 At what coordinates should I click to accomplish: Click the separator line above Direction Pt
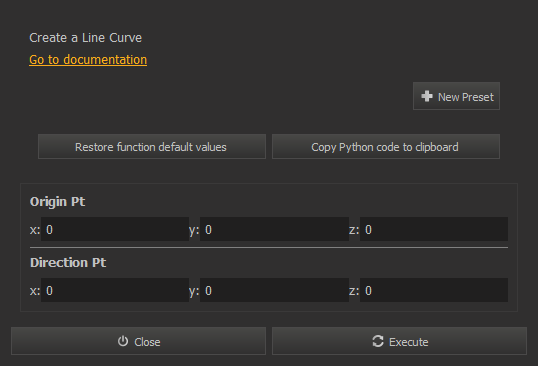point(269,247)
